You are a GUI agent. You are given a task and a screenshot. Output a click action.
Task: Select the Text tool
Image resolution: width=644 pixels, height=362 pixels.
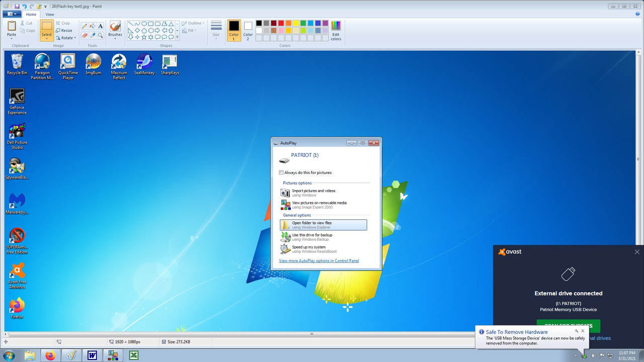100,26
